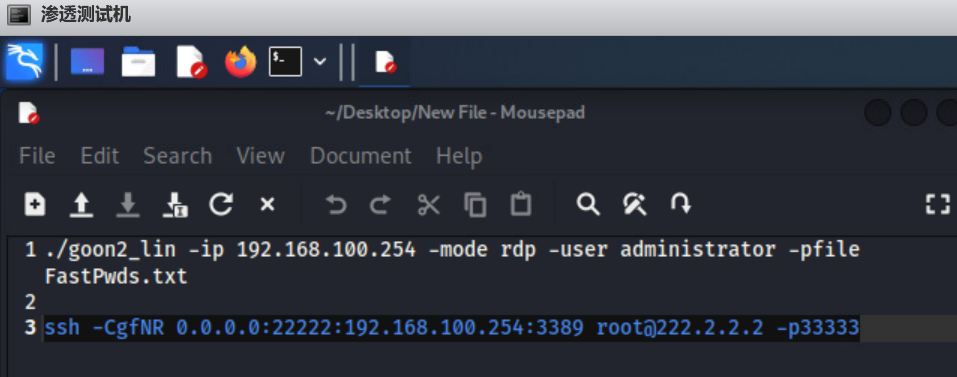Screen dimensions: 957x377
Task: Click line number 3 in gutter
Action: [x=30, y=328]
